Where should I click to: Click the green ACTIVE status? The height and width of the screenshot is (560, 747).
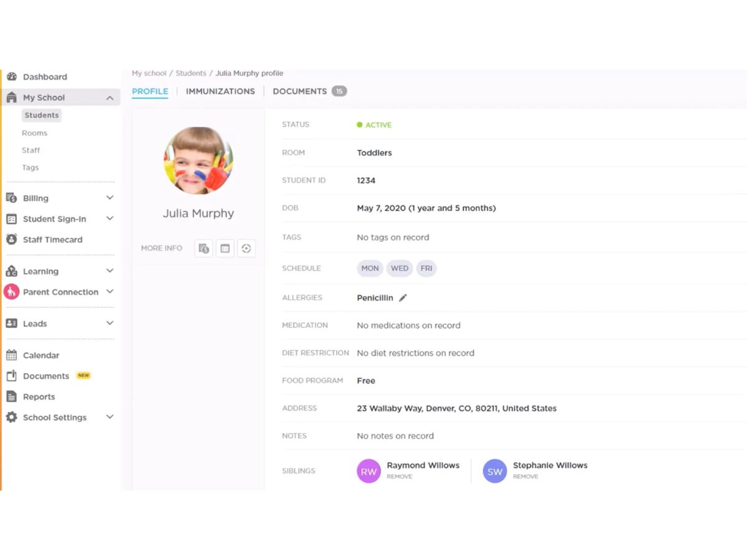tap(374, 125)
